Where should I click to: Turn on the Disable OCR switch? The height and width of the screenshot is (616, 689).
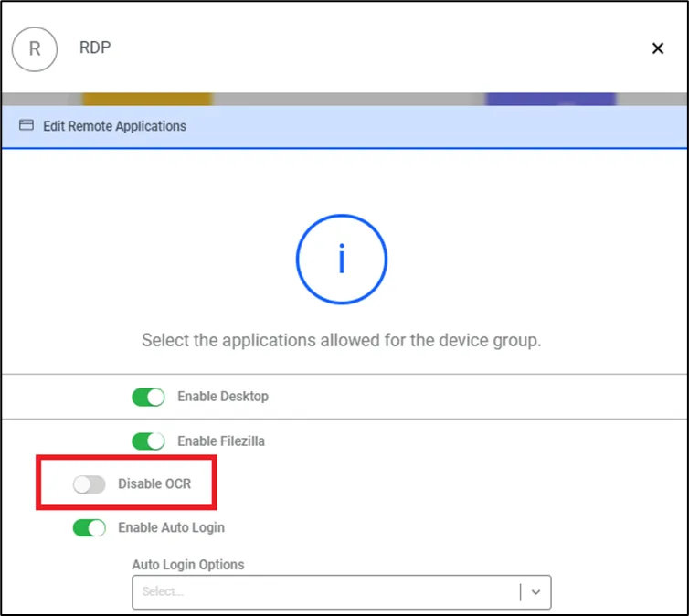coord(90,484)
